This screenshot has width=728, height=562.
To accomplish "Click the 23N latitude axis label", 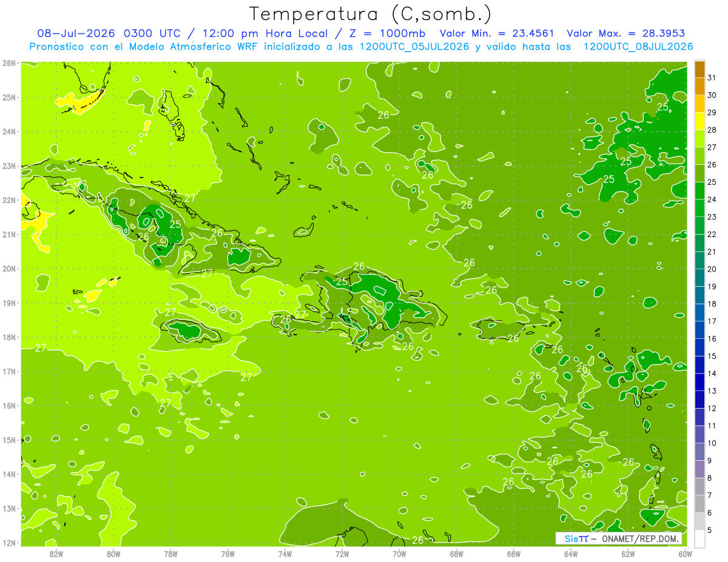I will (x=9, y=166).
